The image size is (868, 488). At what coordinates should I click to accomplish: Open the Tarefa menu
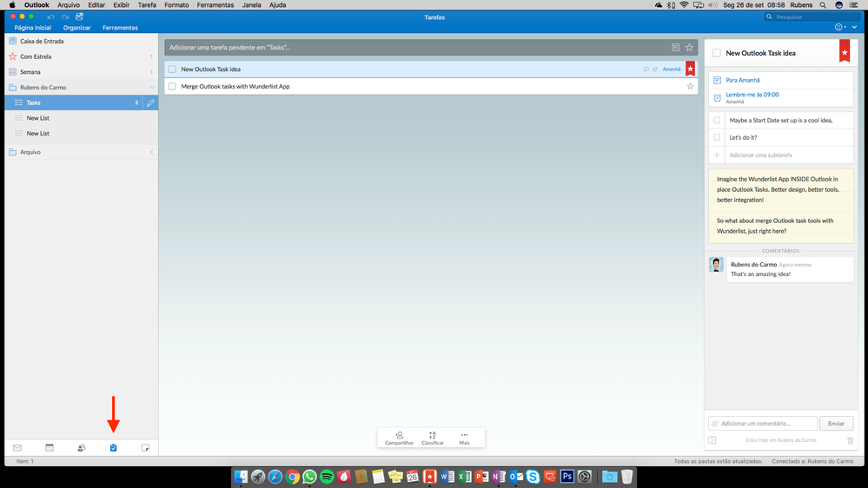tap(147, 5)
